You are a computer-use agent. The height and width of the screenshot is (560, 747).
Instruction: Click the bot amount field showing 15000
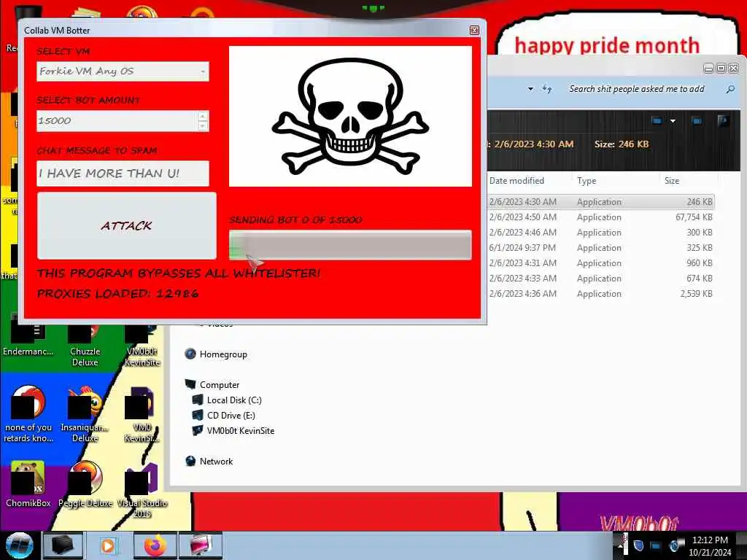click(x=117, y=121)
